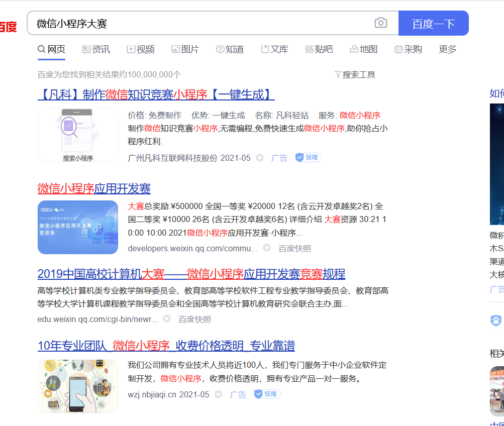Viewport: 504px width, 426px height.
Task: Open 搜索工具 filter options
Action: coord(355,74)
